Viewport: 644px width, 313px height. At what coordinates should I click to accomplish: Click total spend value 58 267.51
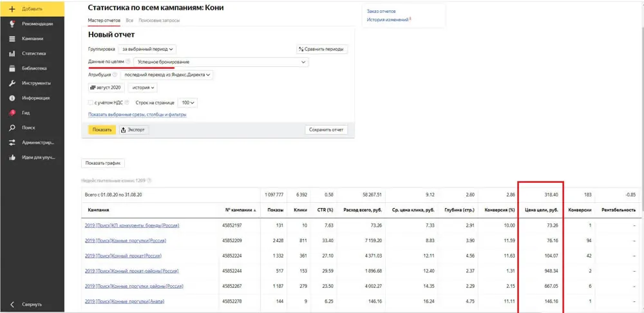pyautogui.click(x=372, y=194)
